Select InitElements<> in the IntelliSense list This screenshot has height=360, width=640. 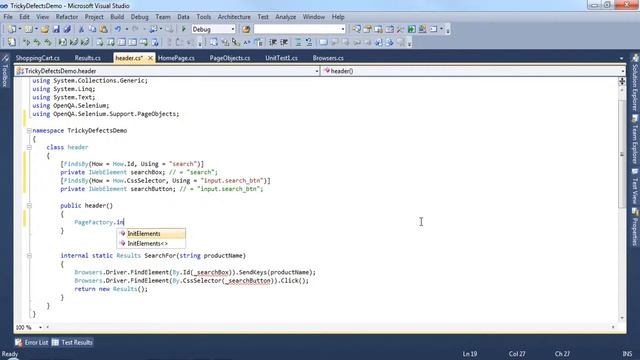(151, 243)
